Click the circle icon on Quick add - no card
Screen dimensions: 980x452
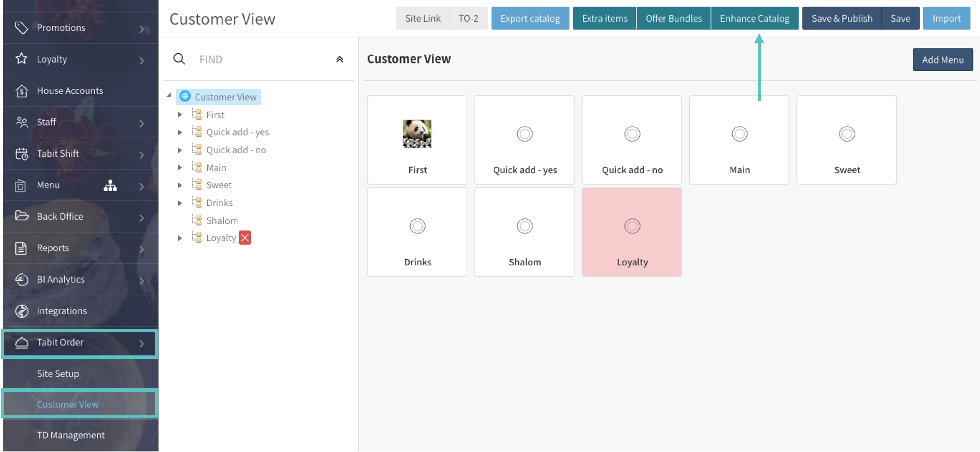(632, 134)
